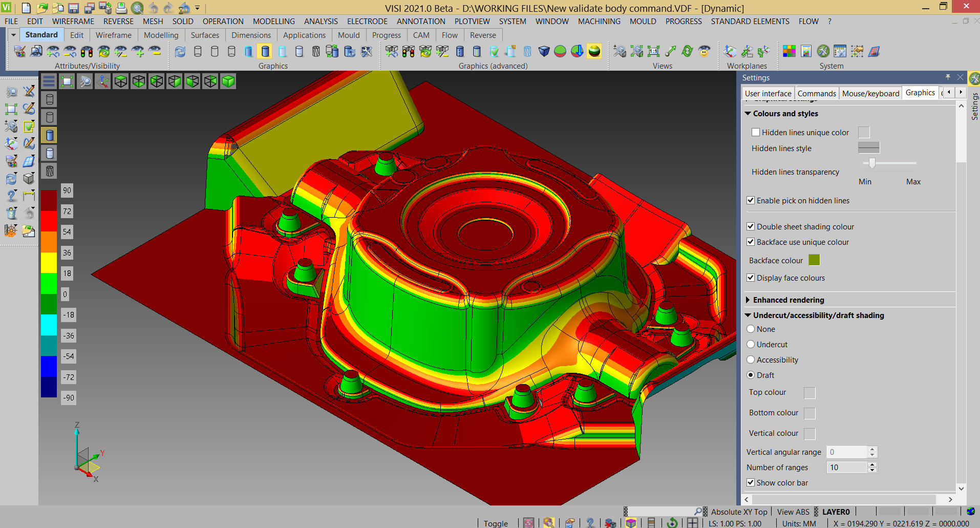Image resolution: width=980 pixels, height=528 pixels.
Task: Collapse the Colours and styles section
Action: [748, 114]
